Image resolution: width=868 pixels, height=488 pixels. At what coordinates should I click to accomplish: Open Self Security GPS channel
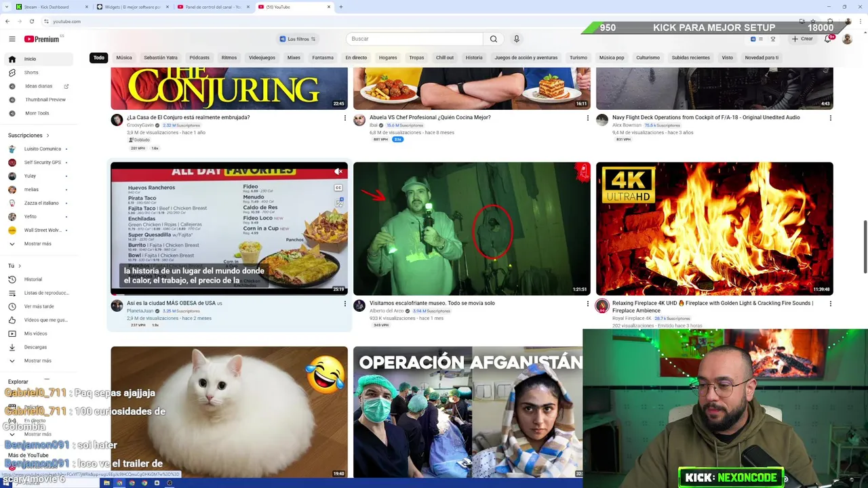pos(39,162)
